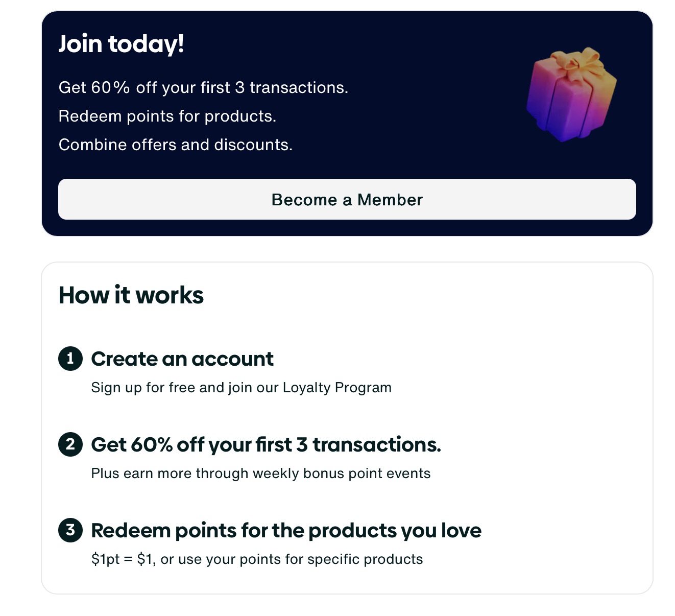Click 'Sign up for free and join our Loyalty Program' text

pyautogui.click(x=241, y=388)
